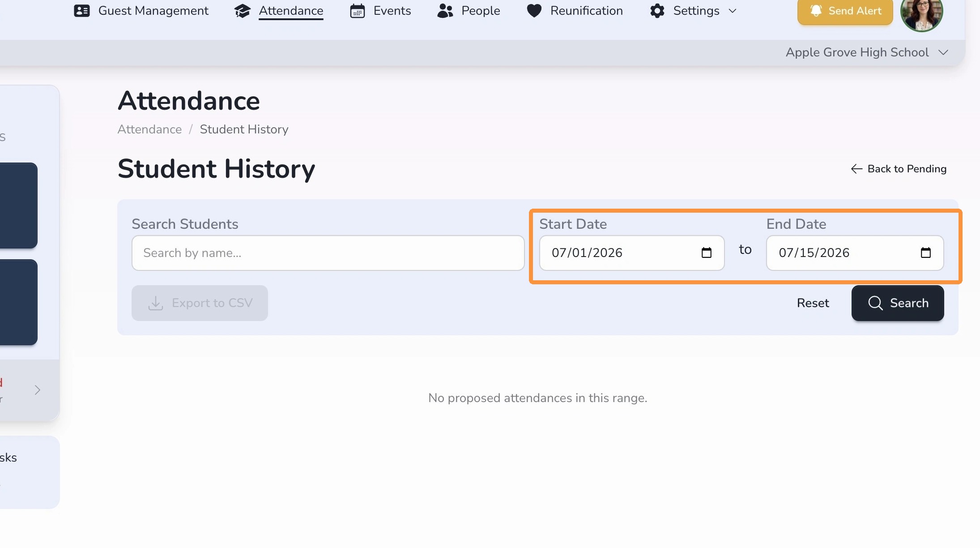Click the Guest Management ID card icon

click(x=81, y=11)
